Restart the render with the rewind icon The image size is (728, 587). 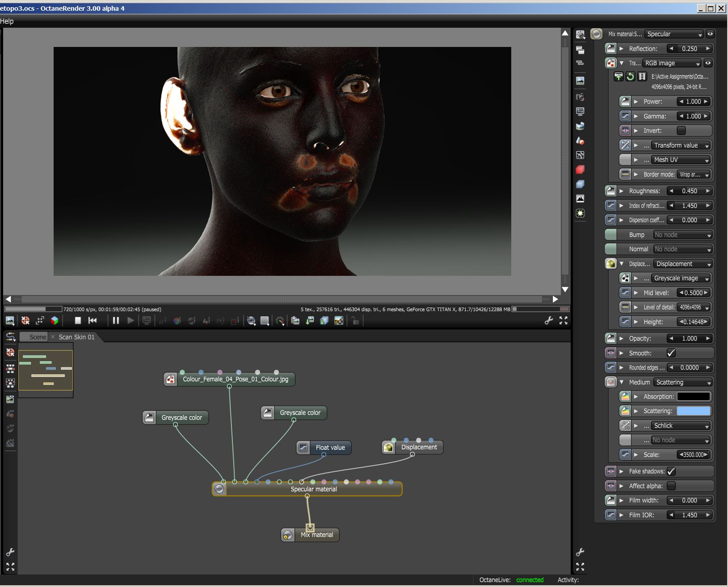click(93, 320)
